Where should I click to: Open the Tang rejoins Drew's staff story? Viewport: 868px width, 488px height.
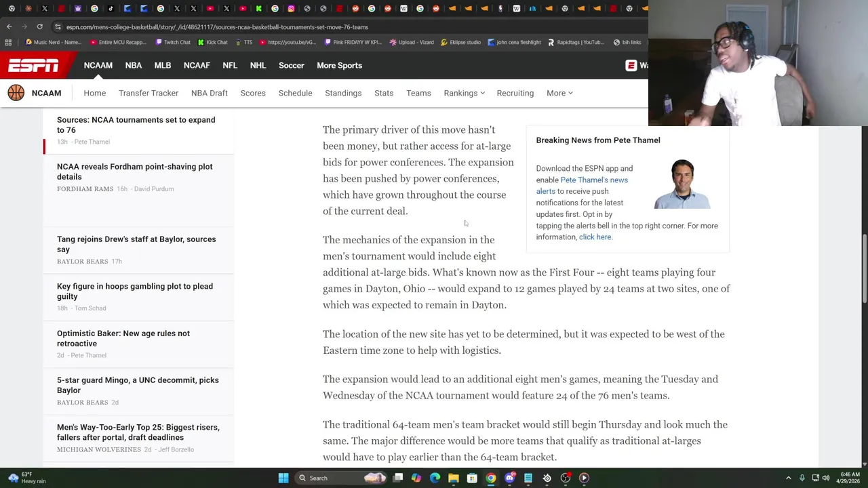(x=136, y=244)
